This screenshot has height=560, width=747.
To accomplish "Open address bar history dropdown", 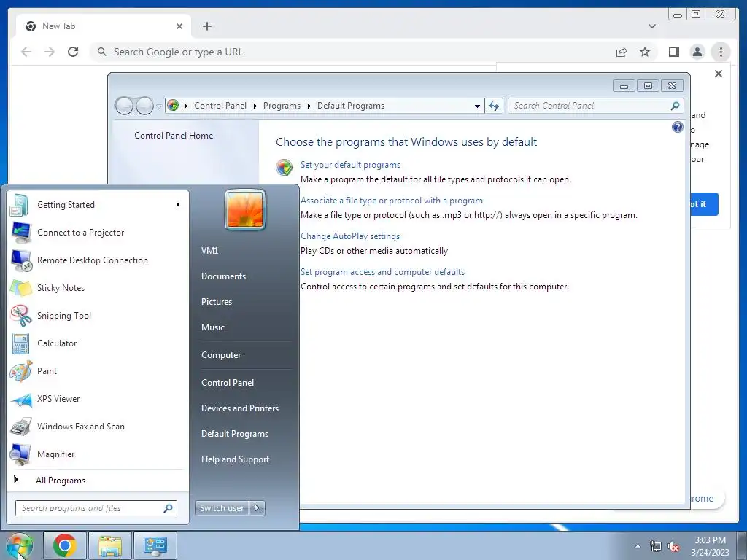I will pos(477,106).
